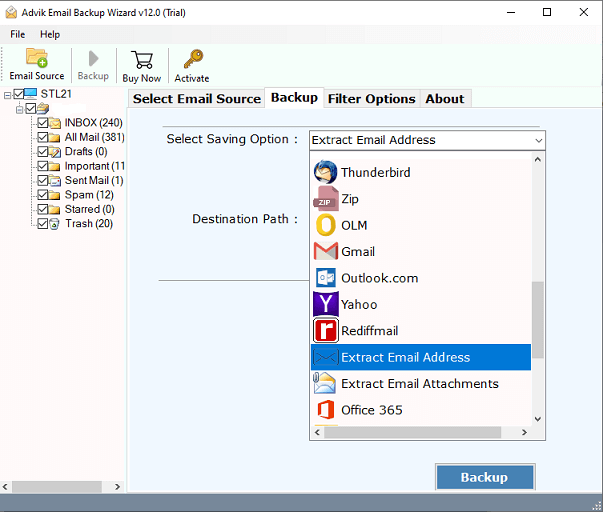Click the Rediffmail red icon
603x512 pixels.
coord(325,330)
